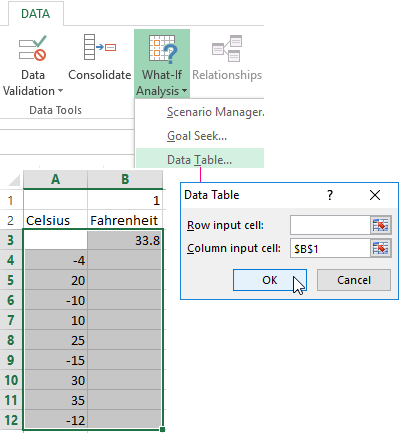Select row 1 header
The width and height of the screenshot is (399, 433).
tap(11, 200)
